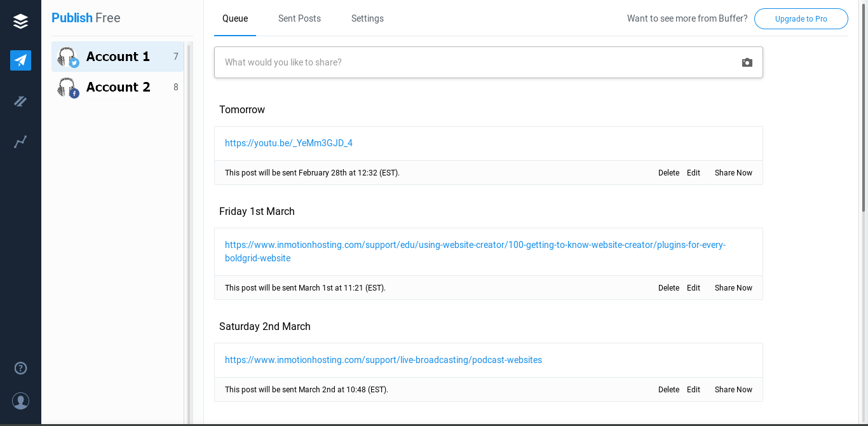Open the podcast-websites inmotionhosting link

[x=383, y=360]
